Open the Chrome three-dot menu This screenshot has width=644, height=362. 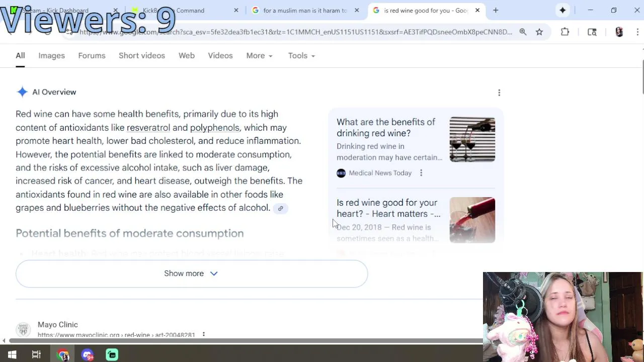click(638, 32)
